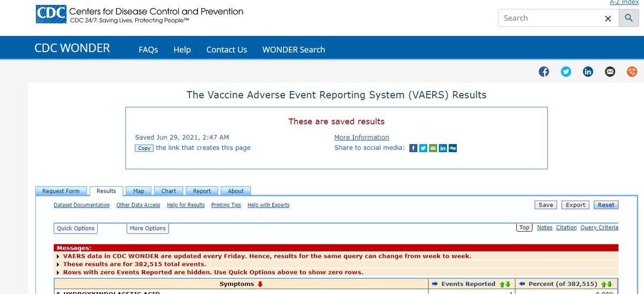Share page via round email envelope icon
This screenshot has height=294, width=644.
[x=610, y=71]
